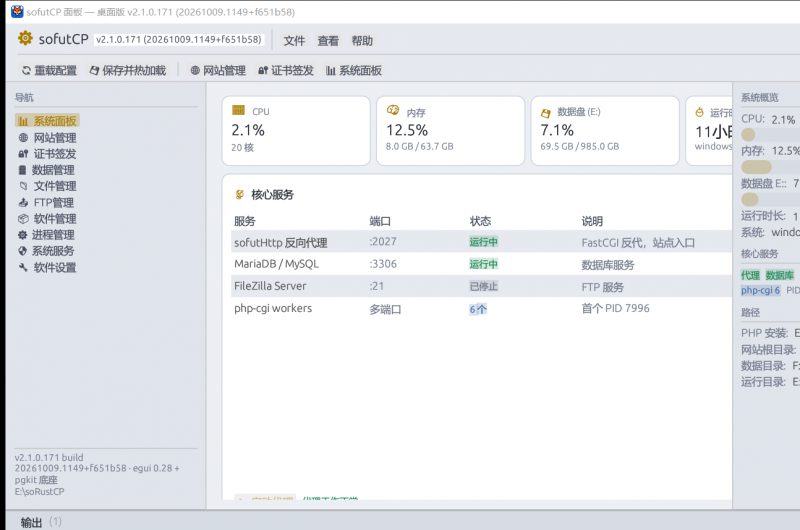Click the 2.1% value on the CPU card
800x530 pixels.
[248, 131]
